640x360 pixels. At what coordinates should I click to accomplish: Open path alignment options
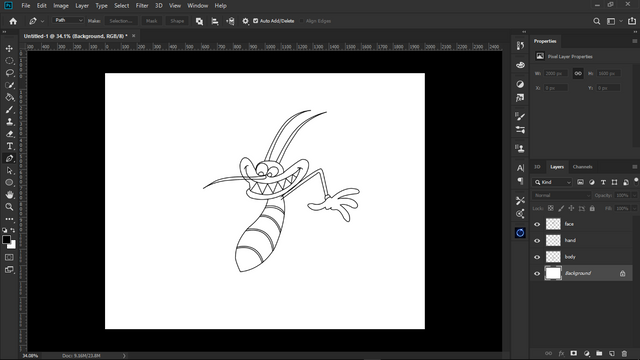(215, 21)
